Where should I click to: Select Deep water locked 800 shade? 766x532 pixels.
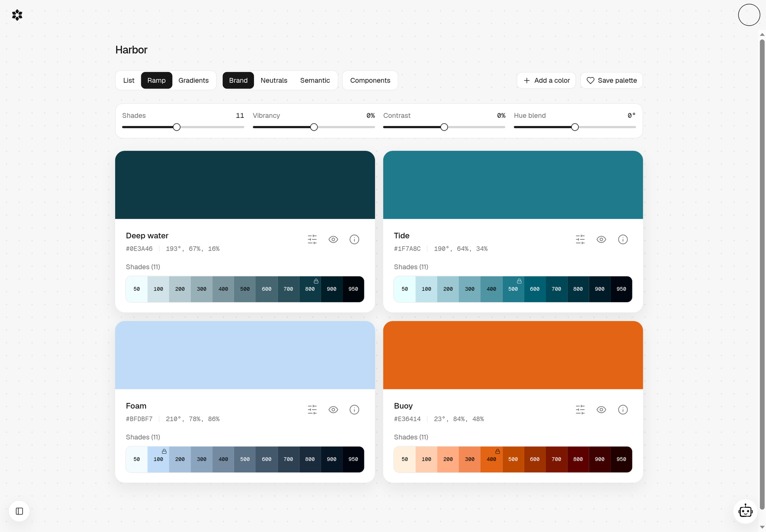[x=310, y=289]
